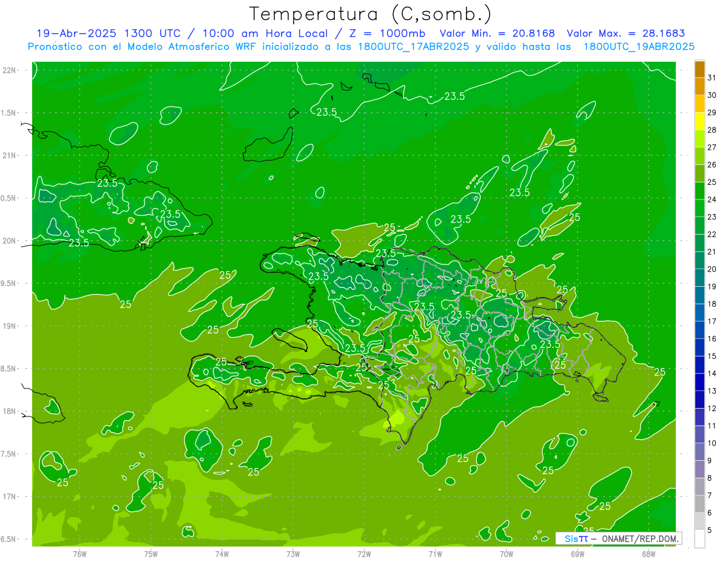Click the '21' value on the color scale
728x562 pixels.
coord(712,252)
